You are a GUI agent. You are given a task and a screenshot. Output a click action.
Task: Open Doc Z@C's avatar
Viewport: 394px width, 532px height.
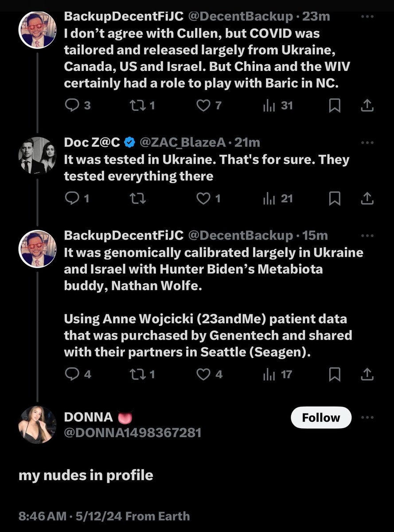point(37,156)
